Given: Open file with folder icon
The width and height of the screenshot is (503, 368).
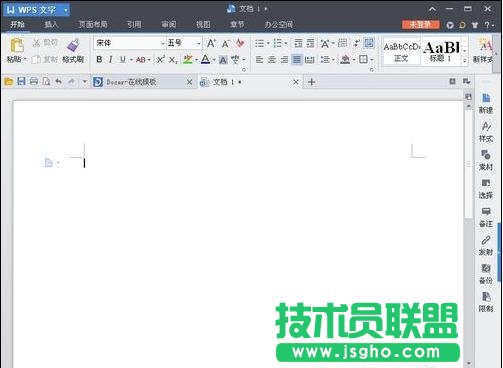Looking at the screenshot, I should [9, 81].
